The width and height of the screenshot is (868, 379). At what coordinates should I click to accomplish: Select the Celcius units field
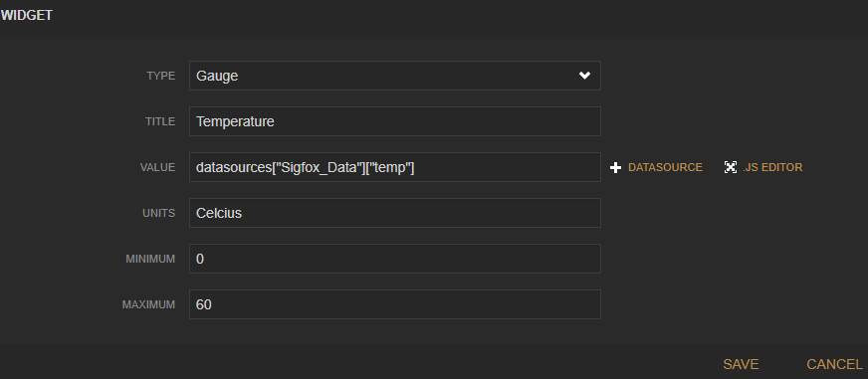pyautogui.click(x=395, y=213)
